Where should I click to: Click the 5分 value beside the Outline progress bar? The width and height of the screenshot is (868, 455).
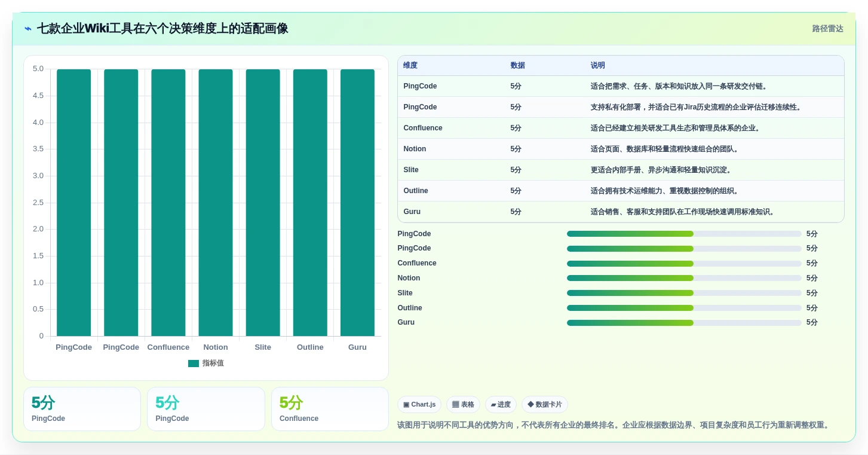[812, 308]
